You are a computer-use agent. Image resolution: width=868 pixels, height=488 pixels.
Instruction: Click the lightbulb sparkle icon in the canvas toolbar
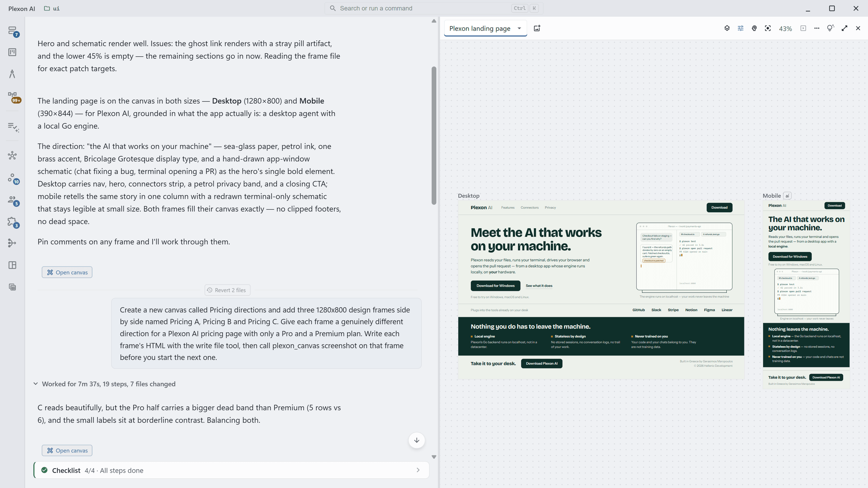click(830, 28)
